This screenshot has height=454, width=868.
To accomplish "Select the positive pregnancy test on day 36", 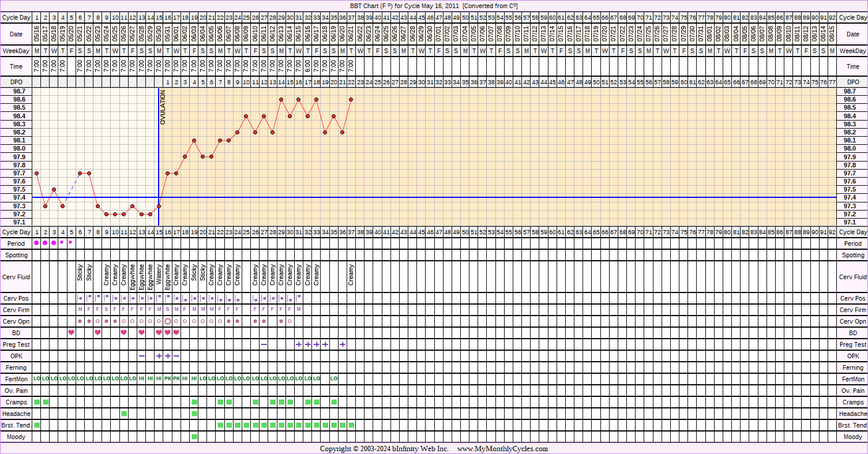I will (343, 344).
